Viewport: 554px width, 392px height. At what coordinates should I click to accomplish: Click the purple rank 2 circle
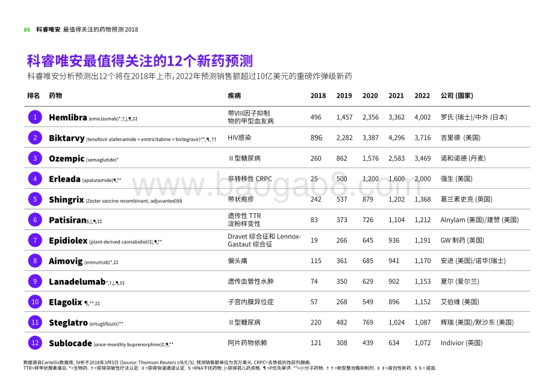35,138
